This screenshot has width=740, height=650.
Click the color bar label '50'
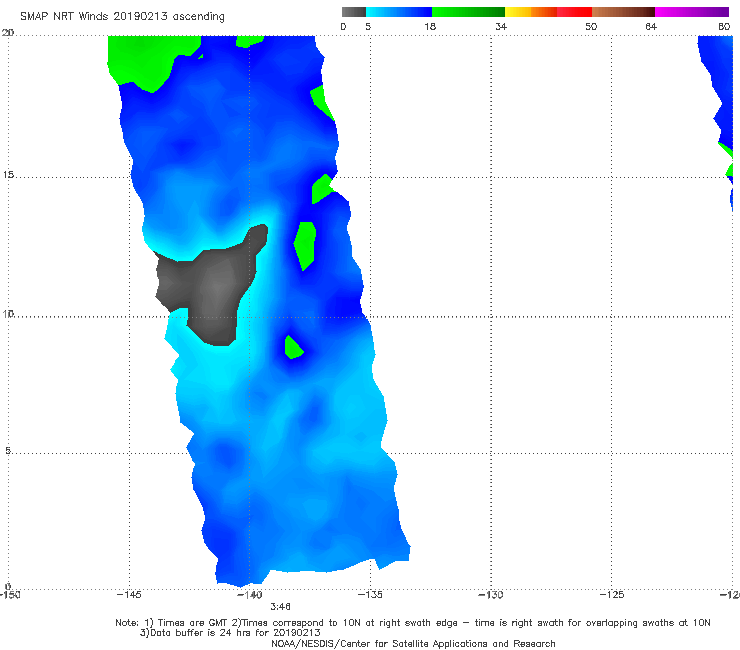coord(591,26)
